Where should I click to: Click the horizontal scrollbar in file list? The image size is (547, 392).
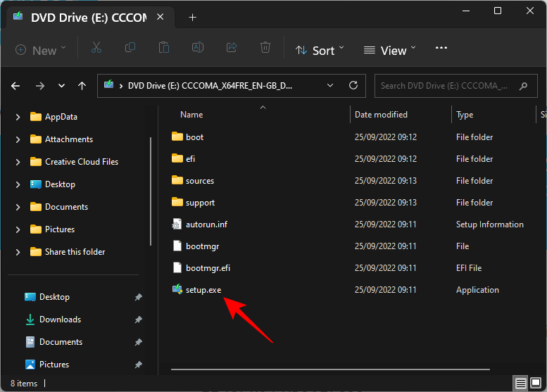(x=330, y=369)
